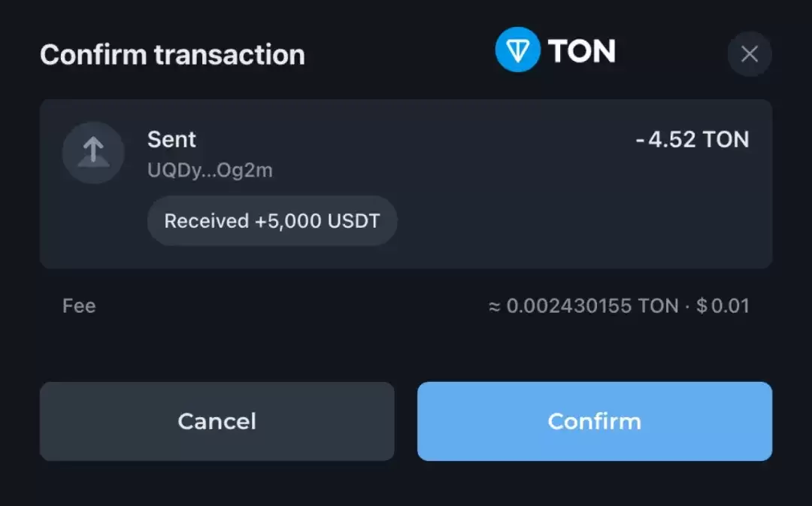
Task: Click the blue TON diamond logo
Action: [517, 50]
